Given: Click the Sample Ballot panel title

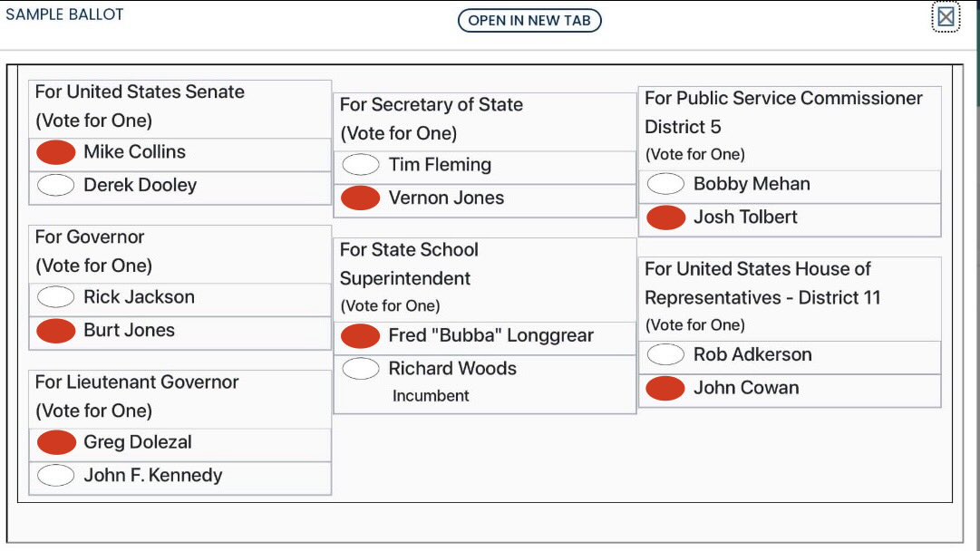Looking at the screenshot, I should pyautogui.click(x=64, y=14).
